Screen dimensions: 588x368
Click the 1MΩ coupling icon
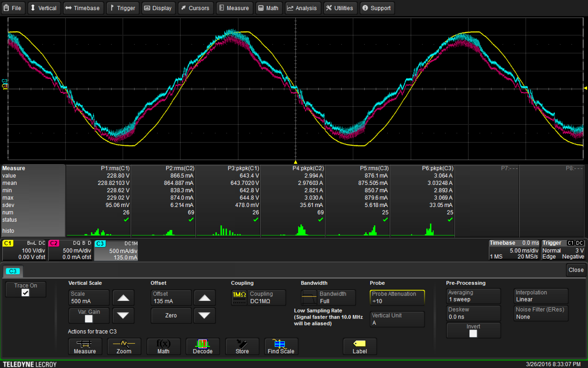point(239,297)
